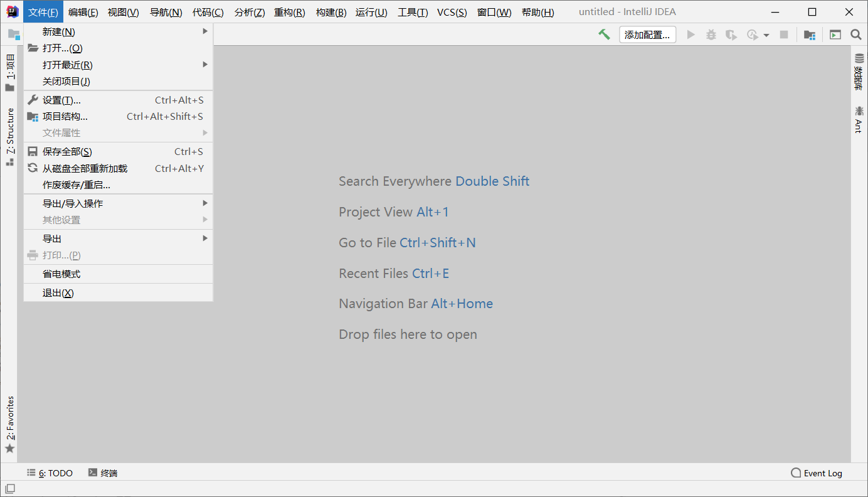Screen dimensions: 868x497
Task: Click the Run play icon in toolbar
Action: (x=691, y=35)
